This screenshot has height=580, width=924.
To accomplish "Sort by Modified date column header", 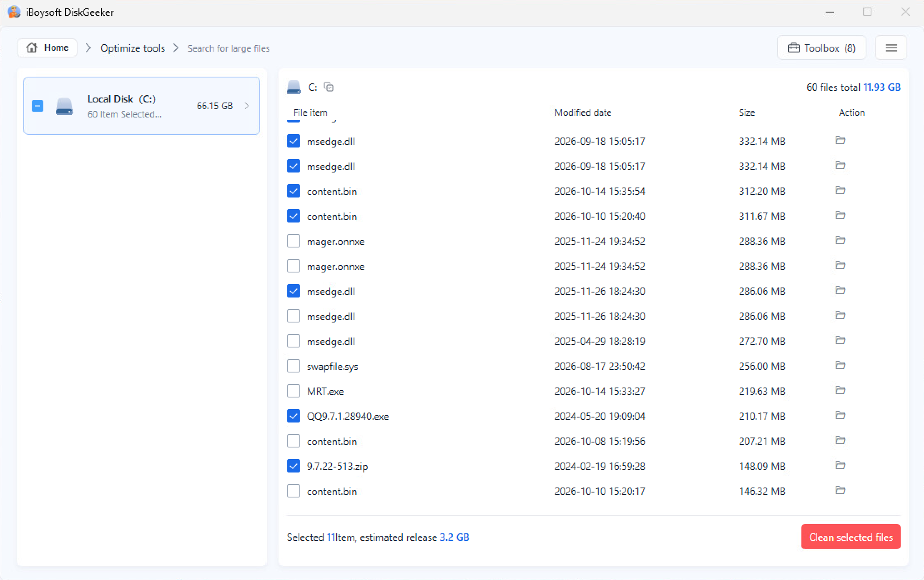I will tap(583, 112).
